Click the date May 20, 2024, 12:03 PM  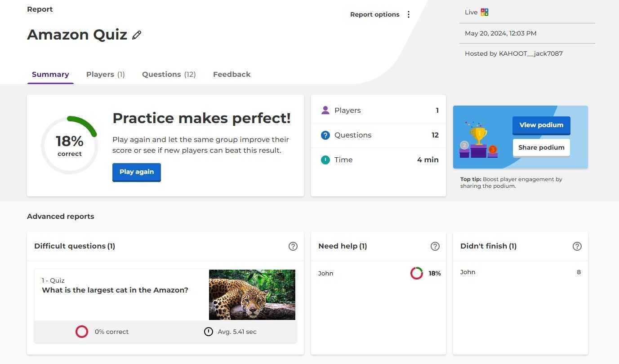pos(501,33)
